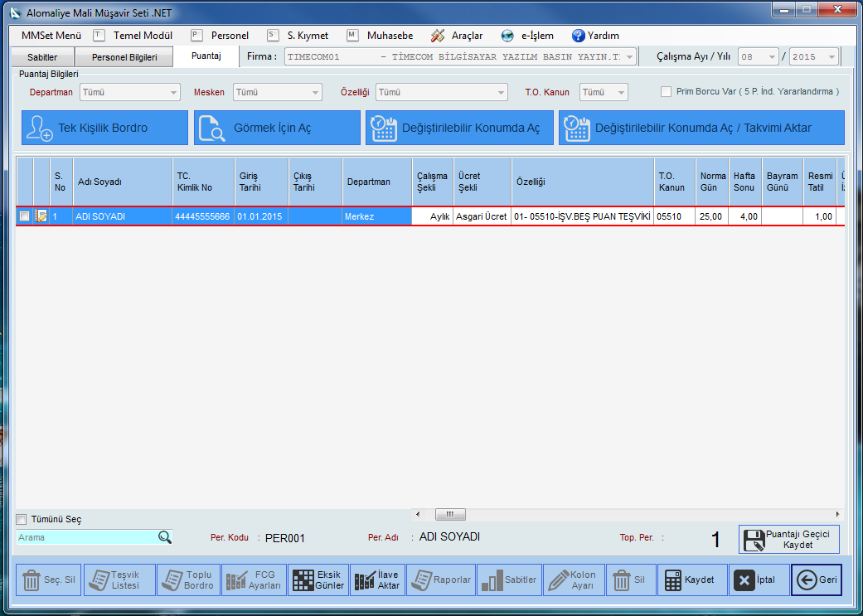Open Temel Modül menu
863x616 pixels.
pyautogui.click(x=133, y=36)
